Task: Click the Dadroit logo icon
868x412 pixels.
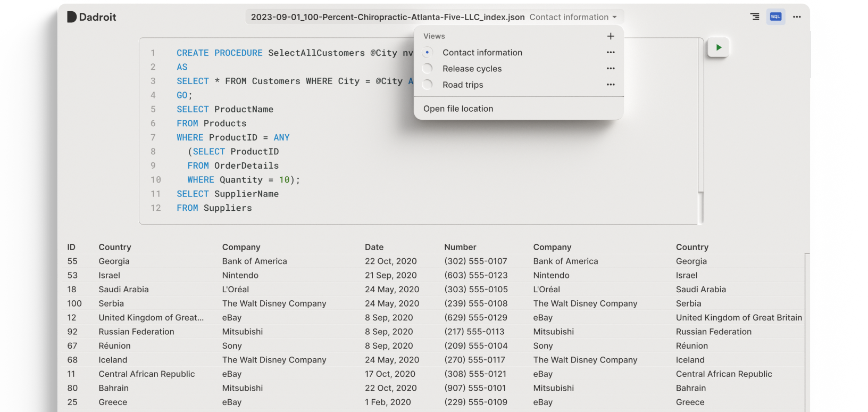Action: point(72,17)
